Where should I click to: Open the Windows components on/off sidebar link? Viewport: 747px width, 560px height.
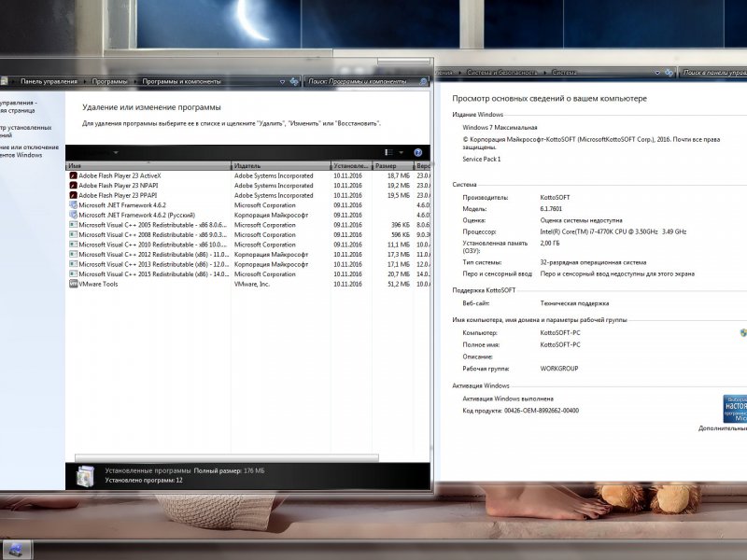[x=29, y=151]
